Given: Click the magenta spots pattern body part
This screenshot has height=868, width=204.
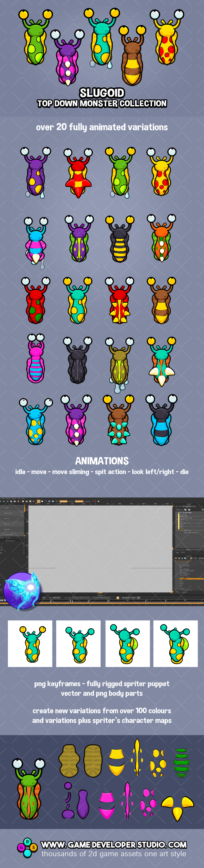Looking at the screenshot, I should pyautogui.click(x=148, y=803).
